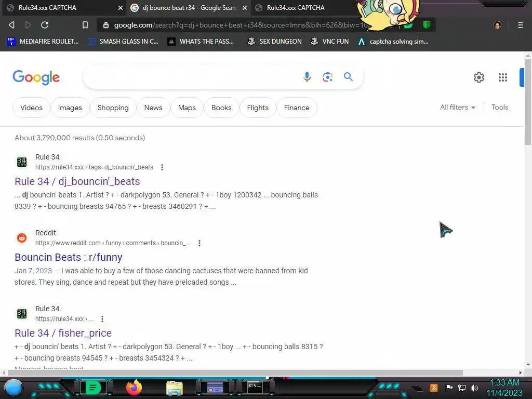Open the browser hamburger menu
Screen dimensions: 532x399
point(520,25)
